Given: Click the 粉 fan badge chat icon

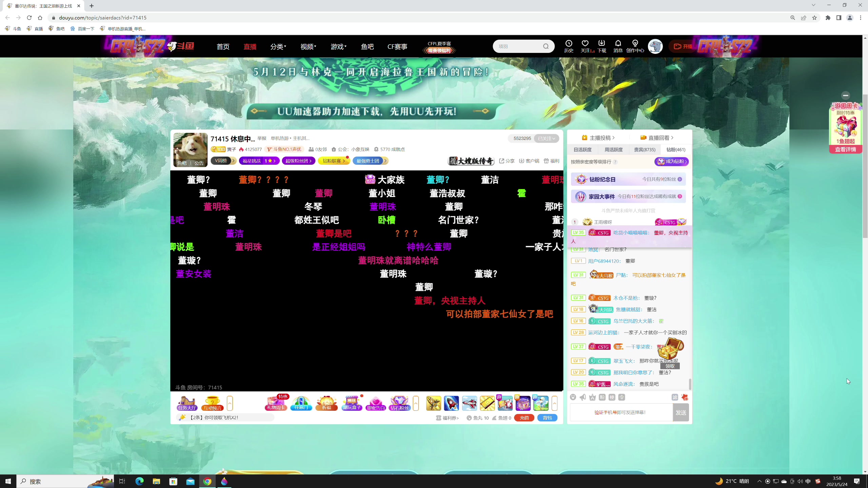Looking at the screenshot, I should point(602,397).
